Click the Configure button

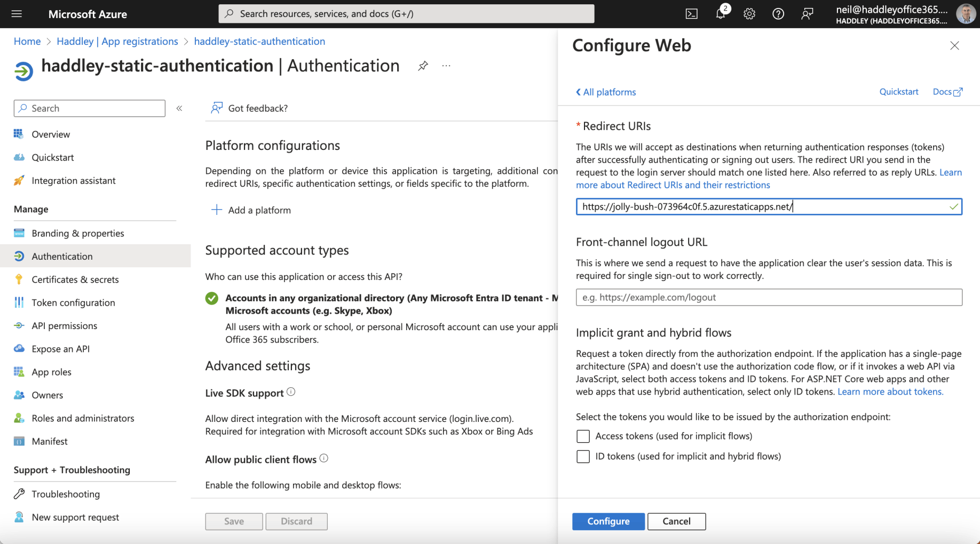click(608, 521)
